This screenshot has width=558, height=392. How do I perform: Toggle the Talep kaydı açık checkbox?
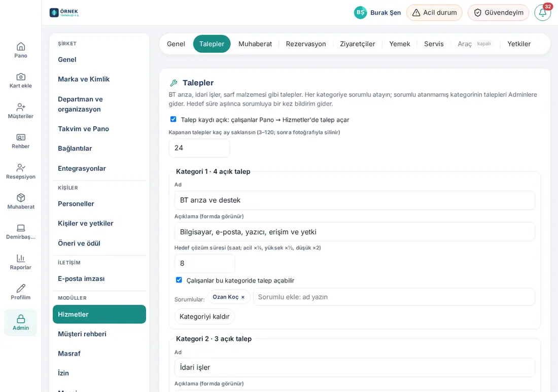click(x=173, y=119)
